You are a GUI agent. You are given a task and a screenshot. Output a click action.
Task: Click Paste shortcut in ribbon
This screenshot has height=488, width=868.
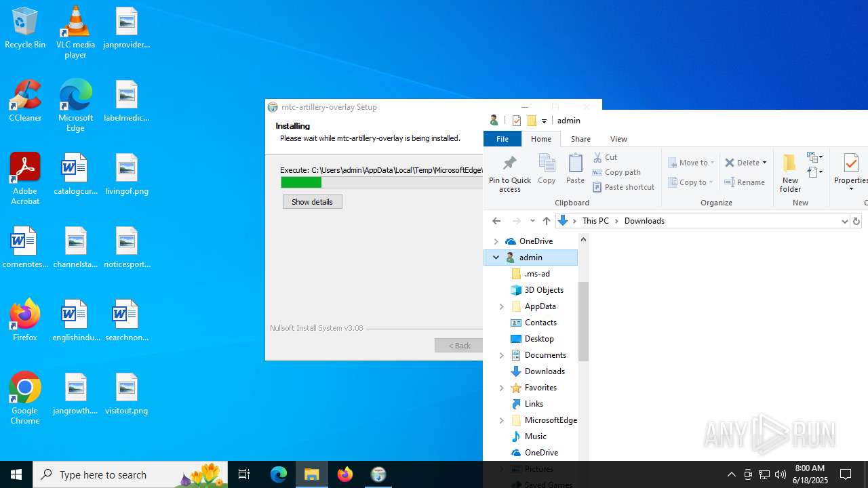[x=624, y=187]
